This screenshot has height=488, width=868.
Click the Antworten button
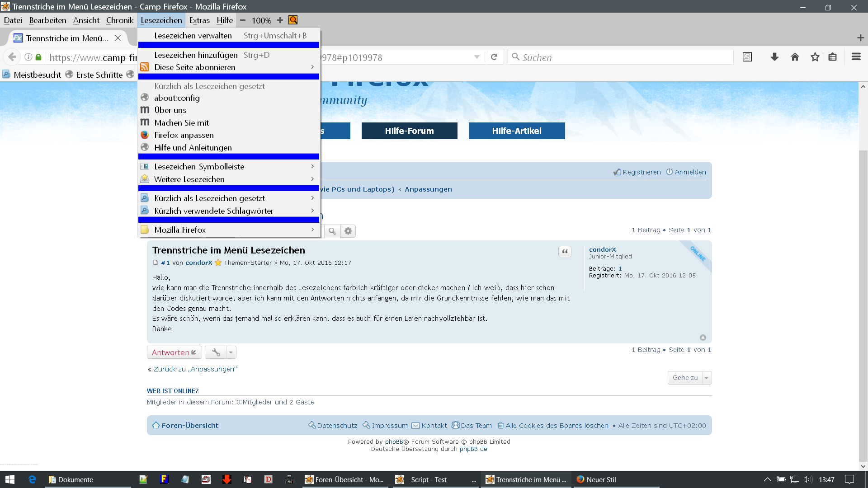click(174, 352)
